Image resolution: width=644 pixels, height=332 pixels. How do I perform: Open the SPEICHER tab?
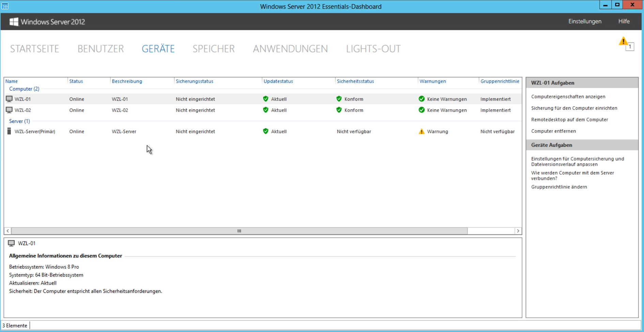[x=214, y=49]
